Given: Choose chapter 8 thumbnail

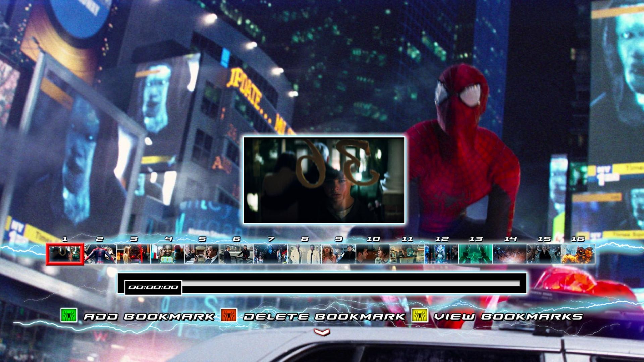Looking at the screenshot, I should [x=305, y=254].
